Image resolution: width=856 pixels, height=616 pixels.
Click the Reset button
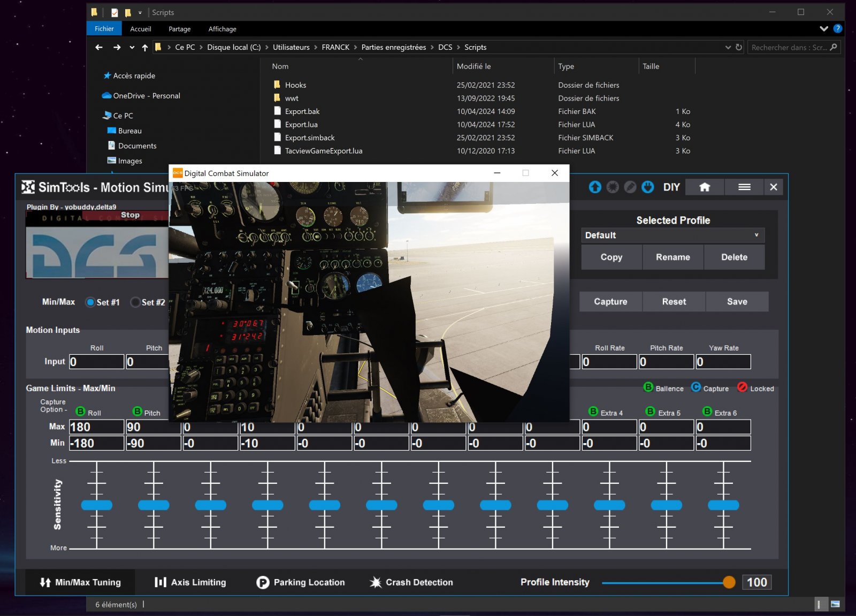coord(674,302)
